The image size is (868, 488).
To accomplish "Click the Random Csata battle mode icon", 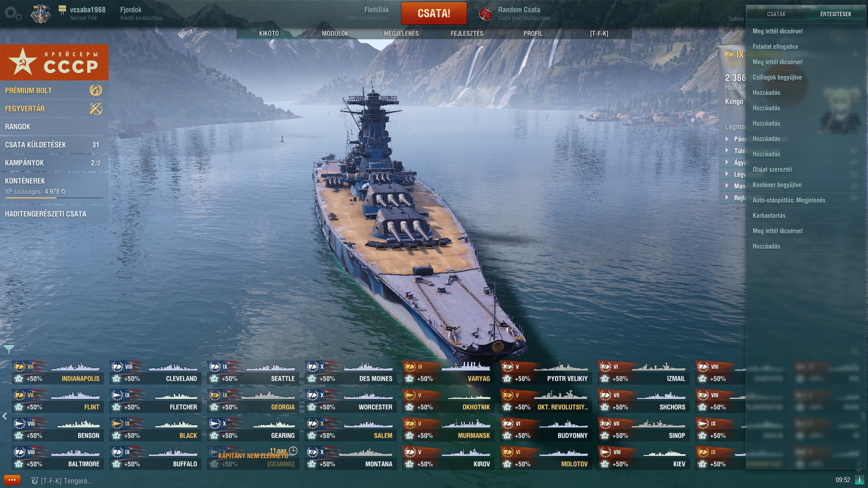I will coord(486,14).
